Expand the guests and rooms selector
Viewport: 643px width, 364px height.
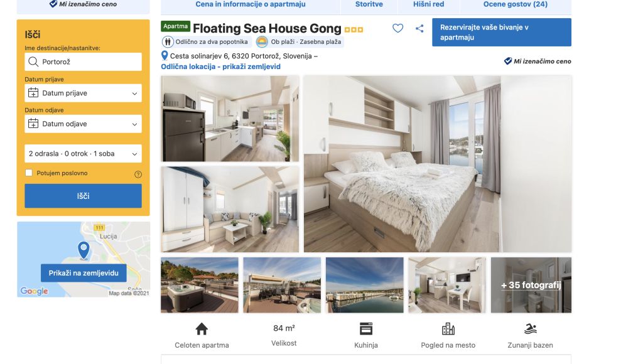point(84,154)
